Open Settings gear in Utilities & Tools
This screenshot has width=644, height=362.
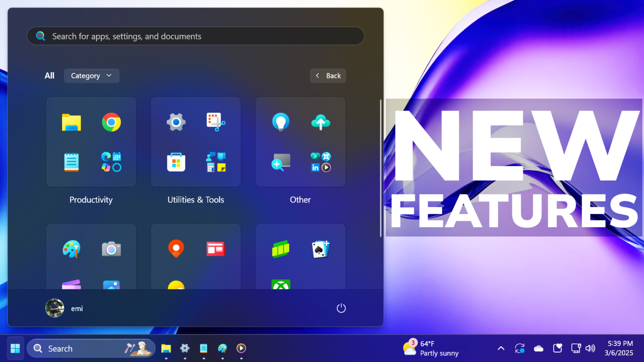click(176, 122)
